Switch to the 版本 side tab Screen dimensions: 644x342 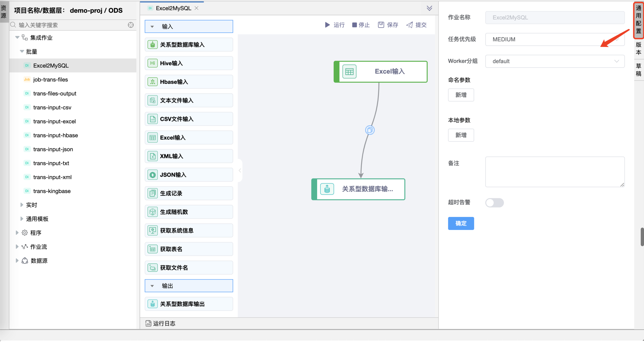pyautogui.click(x=638, y=48)
